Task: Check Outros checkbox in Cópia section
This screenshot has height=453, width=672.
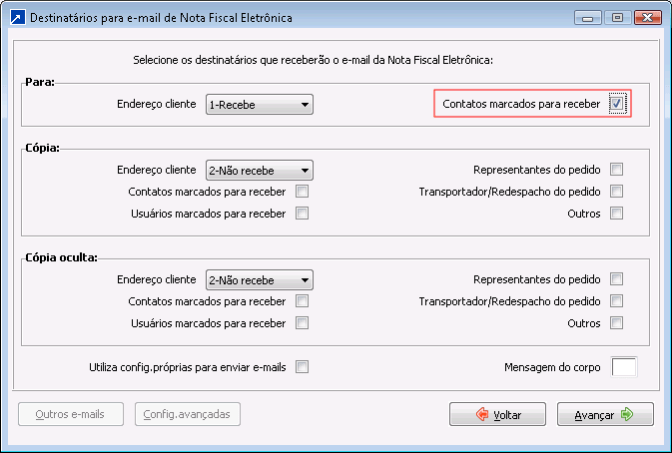Action: click(617, 213)
